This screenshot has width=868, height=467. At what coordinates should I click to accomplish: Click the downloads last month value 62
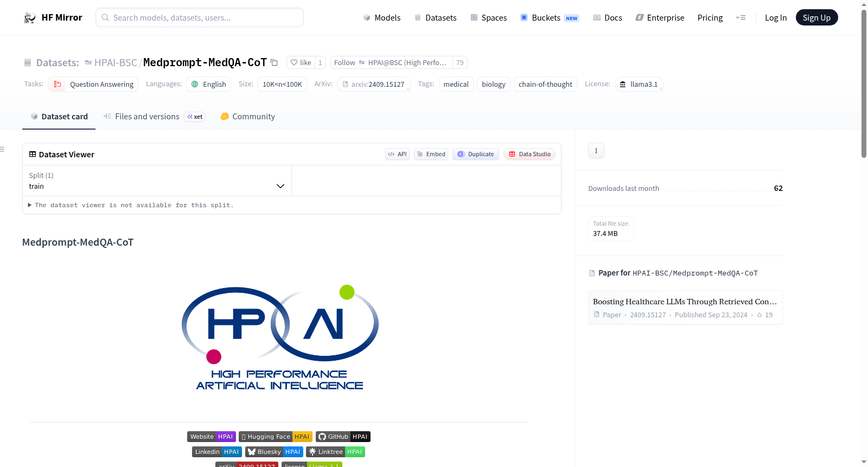tap(778, 189)
